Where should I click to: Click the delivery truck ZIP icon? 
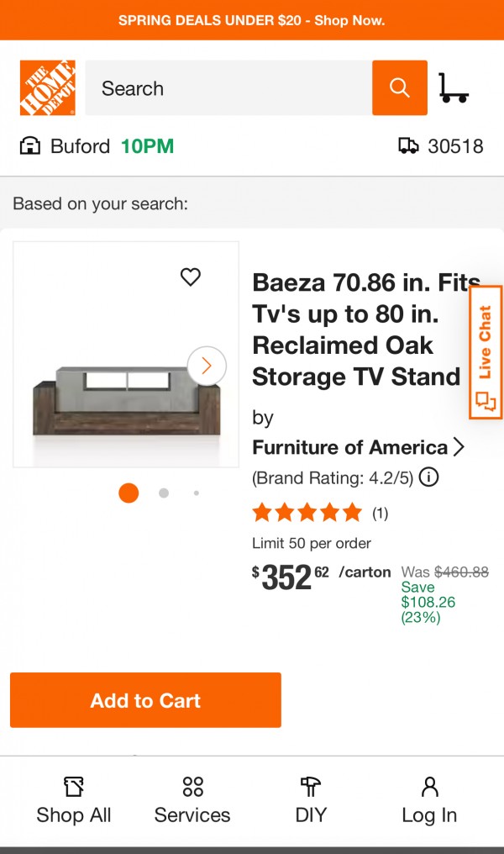tap(408, 146)
